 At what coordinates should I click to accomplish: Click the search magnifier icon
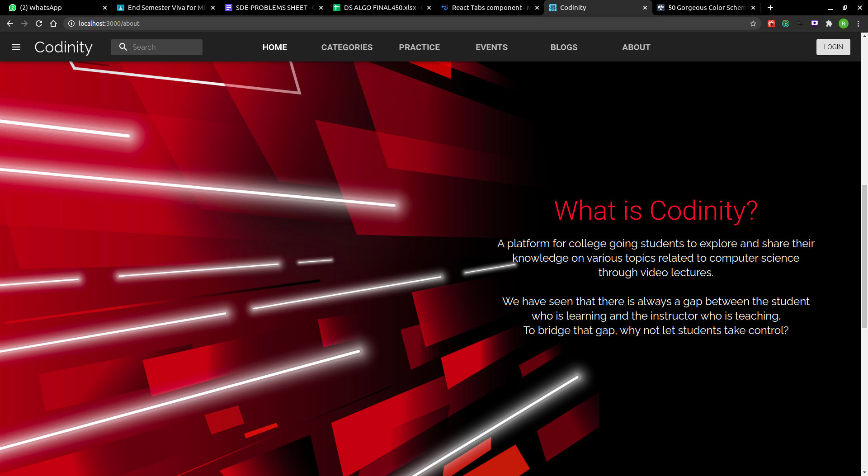(x=123, y=47)
